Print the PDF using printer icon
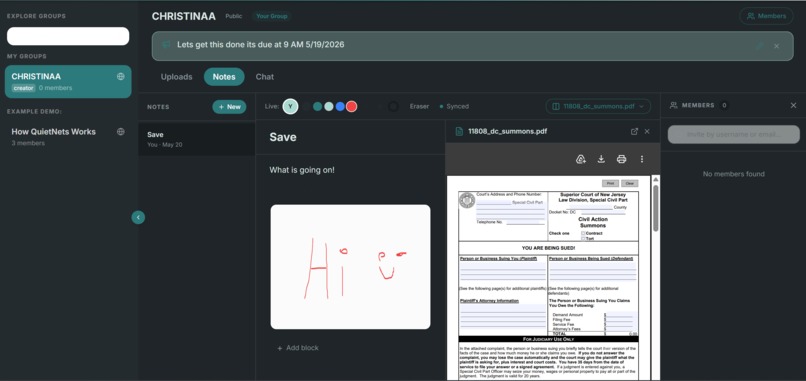This screenshot has height=381, width=806. point(621,159)
